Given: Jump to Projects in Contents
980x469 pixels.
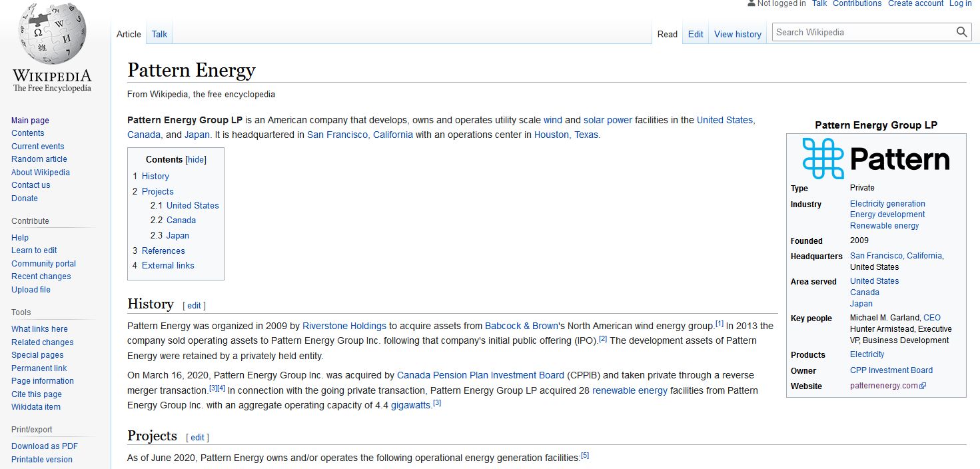Looking at the screenshot, I should pos(157,192).
